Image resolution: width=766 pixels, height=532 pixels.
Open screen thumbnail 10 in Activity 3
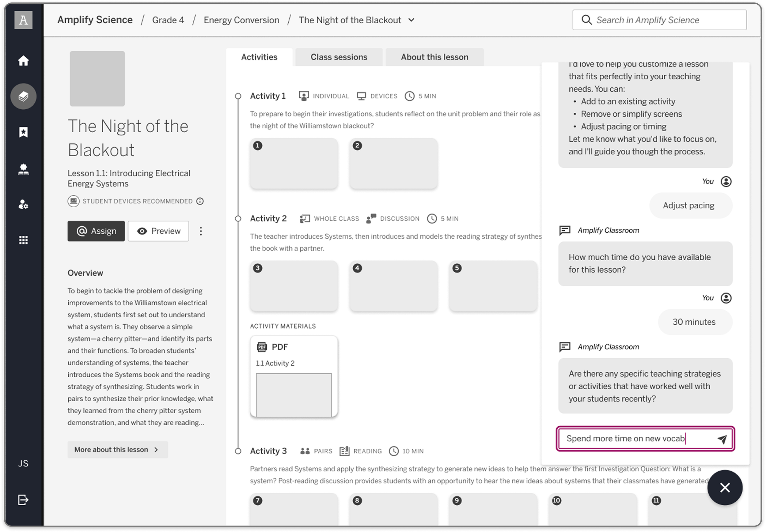[x=593, y=509]
